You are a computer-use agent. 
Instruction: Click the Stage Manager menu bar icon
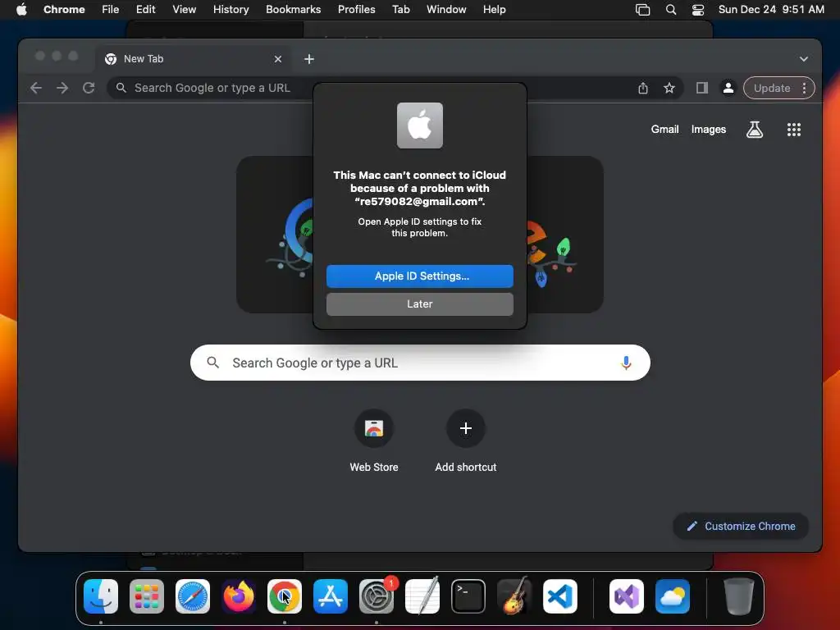[x=642, y=9]
